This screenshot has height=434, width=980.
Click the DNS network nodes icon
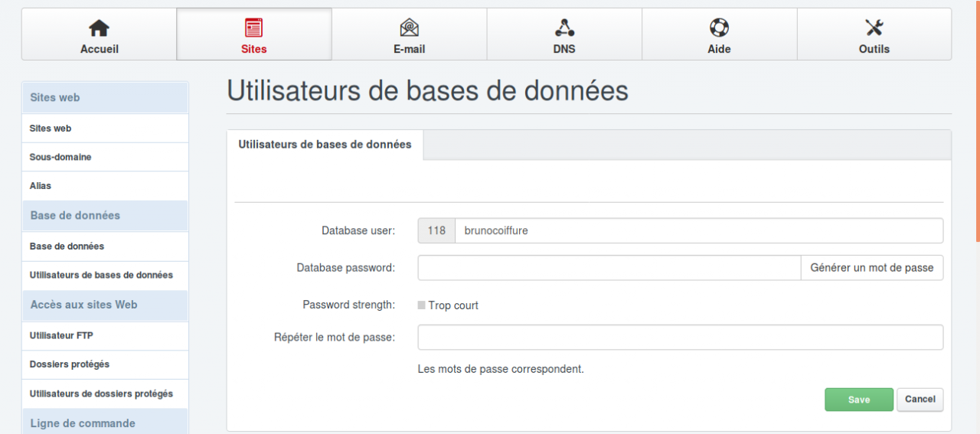(x=564, y=28)
